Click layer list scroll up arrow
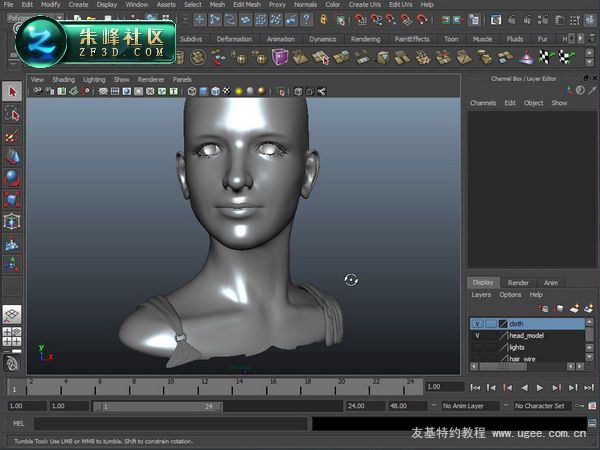600x450 pixels. [590, 323]
